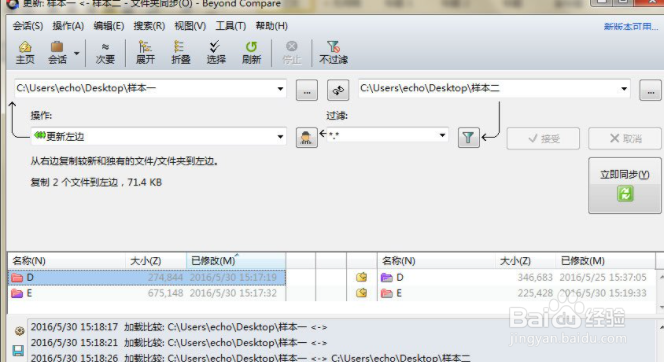Viewport: 664px width, 362px height.
Task: Click the rules person icon button
Action: [307, 138]
